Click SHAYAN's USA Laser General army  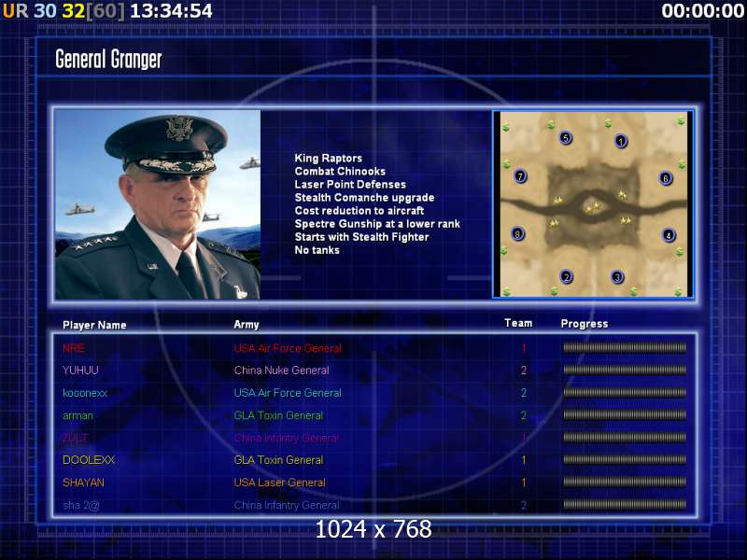pyautogui.click(x=279, y=483)
